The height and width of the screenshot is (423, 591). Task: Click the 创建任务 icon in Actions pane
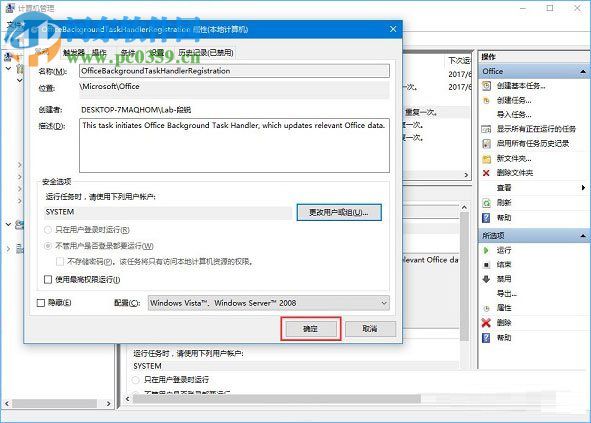487,100
